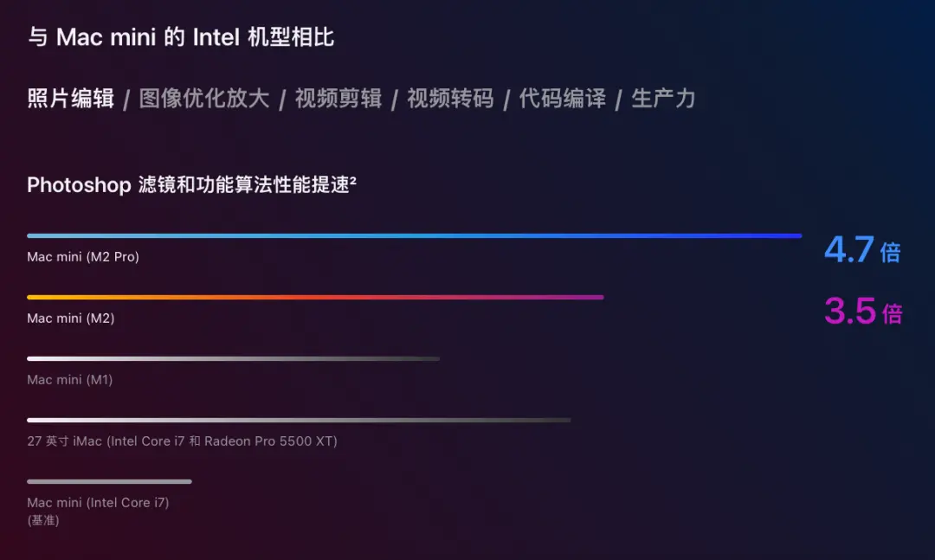Click the Mac mini (M2 Pro) label

[x=83, y=257]
